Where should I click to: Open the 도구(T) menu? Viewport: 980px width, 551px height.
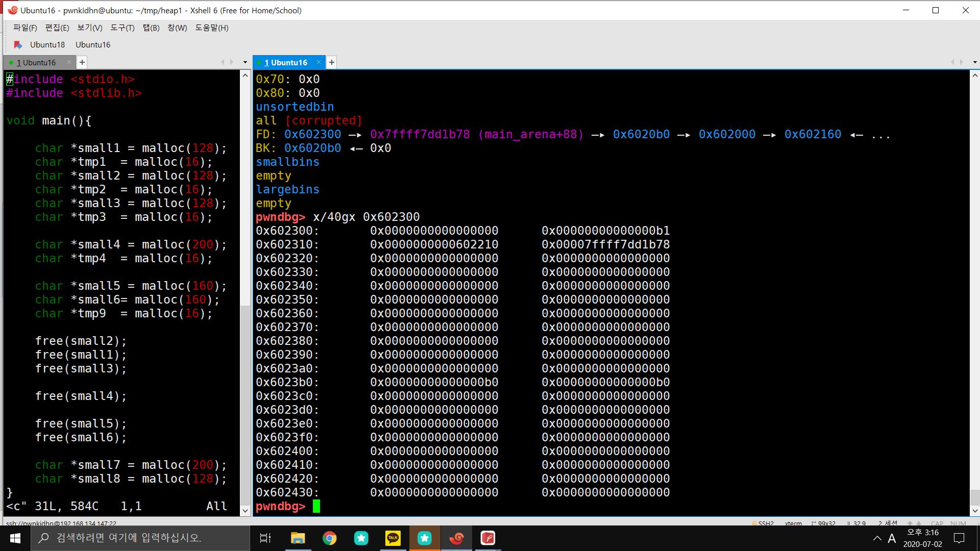(122, 28)
